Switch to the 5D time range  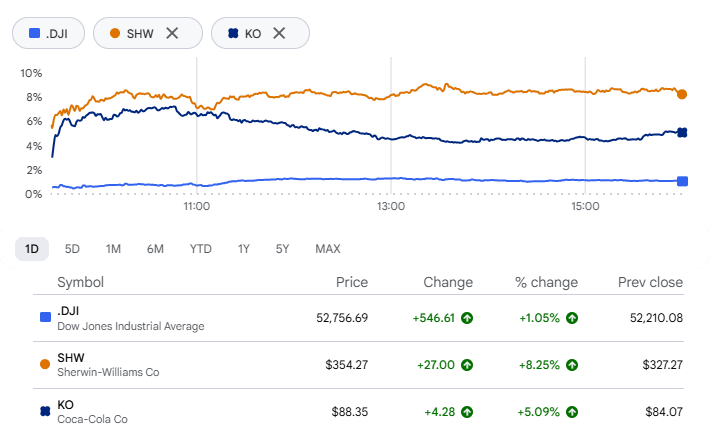(72, 249)
